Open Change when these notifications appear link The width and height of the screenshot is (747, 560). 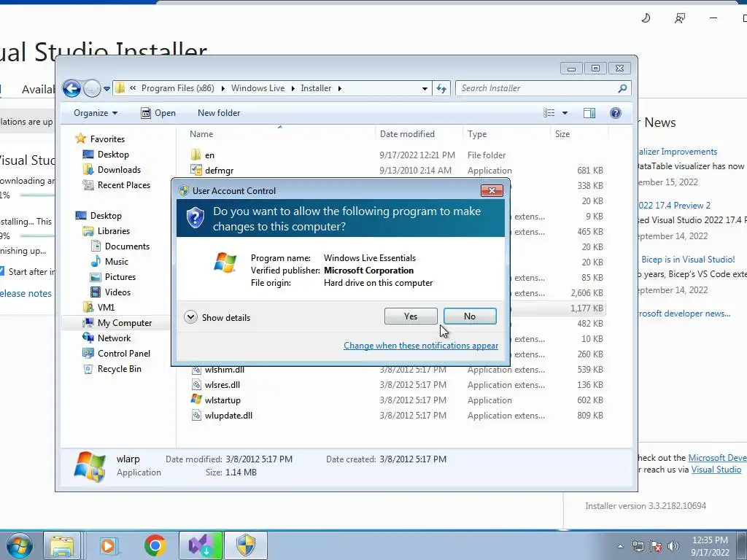[x=421, y=346]
